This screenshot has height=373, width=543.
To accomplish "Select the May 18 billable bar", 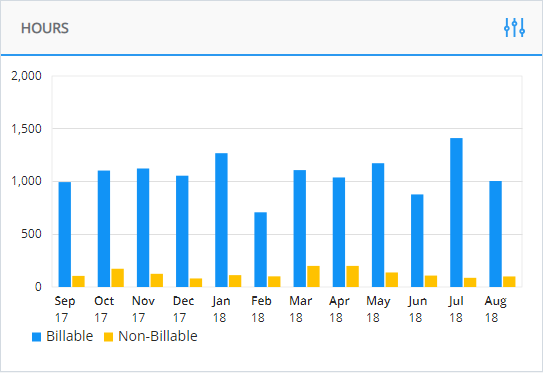I will (378, 225).
